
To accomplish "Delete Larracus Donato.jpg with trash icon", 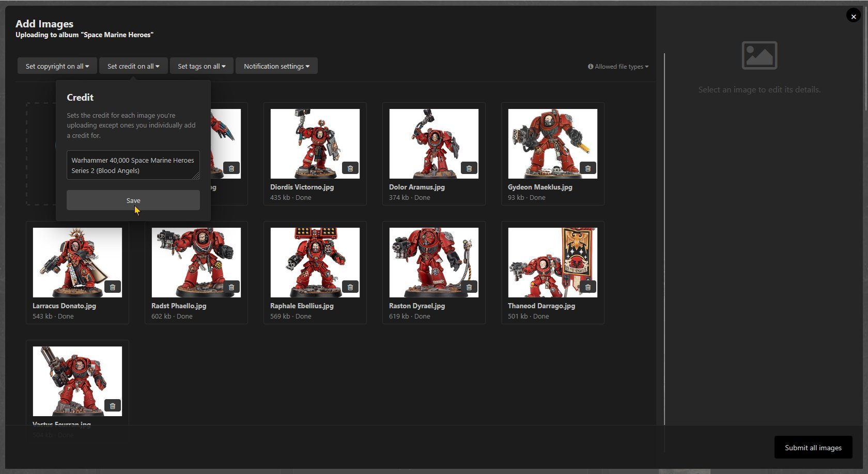I will [112, 287].
